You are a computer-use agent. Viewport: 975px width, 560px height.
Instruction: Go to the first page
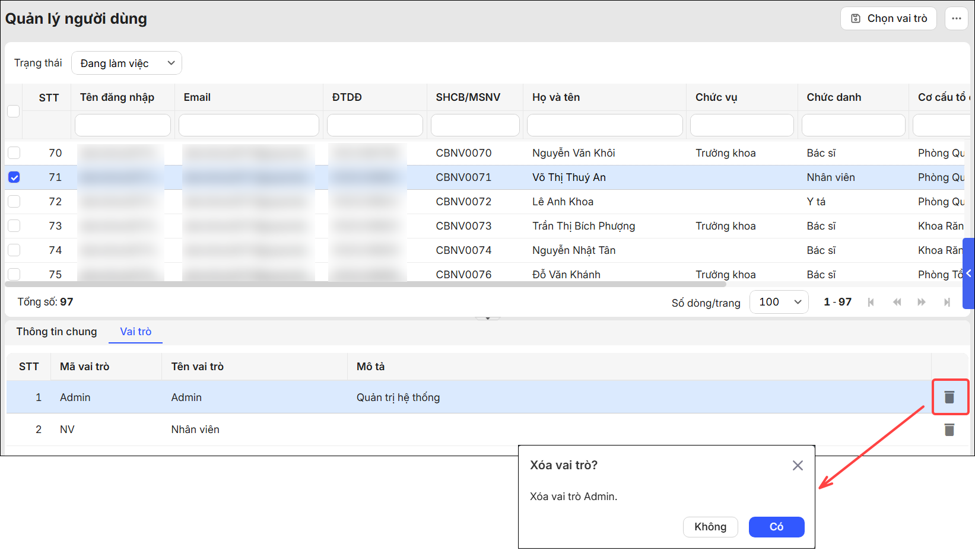click(x=871, y=302)
